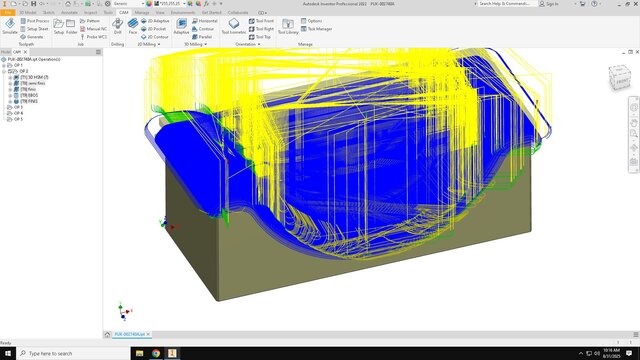Create a Face milling operation
This screenshot has width=640, height=360.
pos(133,27)
